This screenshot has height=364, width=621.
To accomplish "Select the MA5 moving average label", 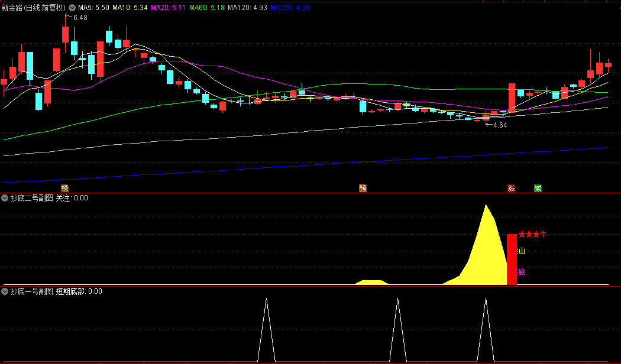I will (x=93, y=8).
